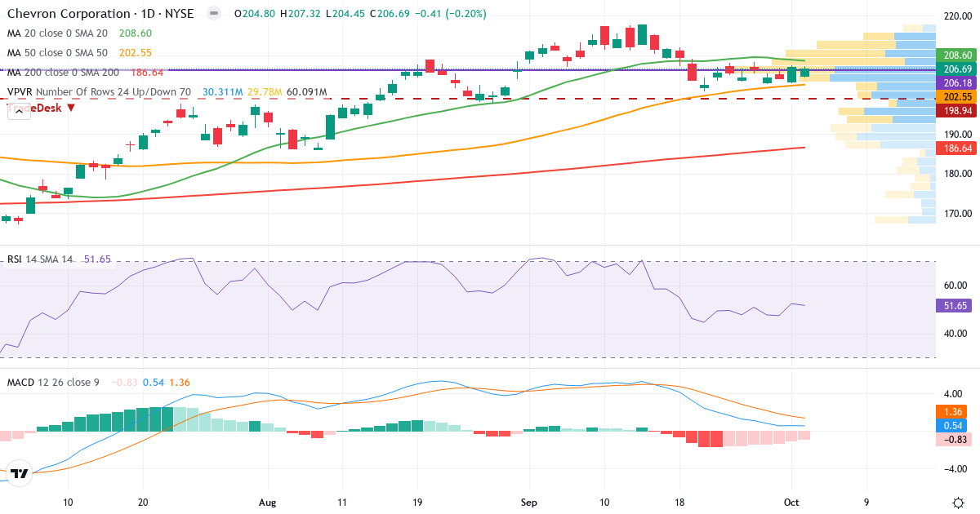Click the RSI 51.65 axis value label
Viewport: 980px width, 514px height.
(955, 306)
